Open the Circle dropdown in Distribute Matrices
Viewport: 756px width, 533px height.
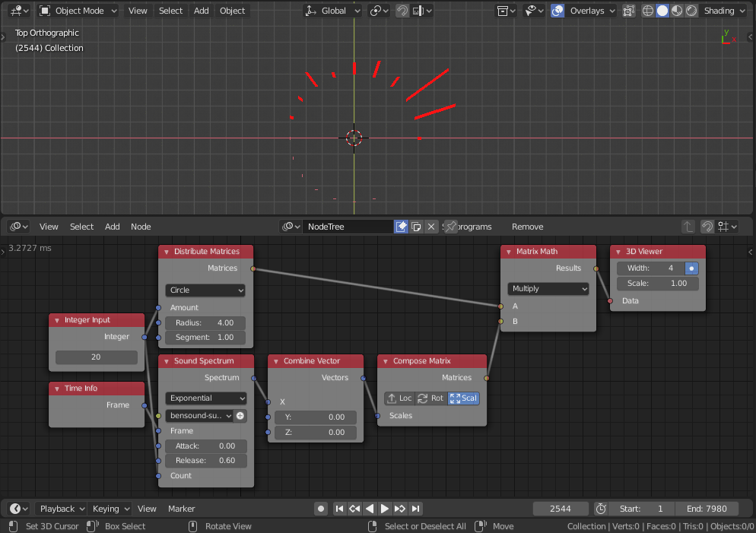pyautogui.click(x=205, y=290)
